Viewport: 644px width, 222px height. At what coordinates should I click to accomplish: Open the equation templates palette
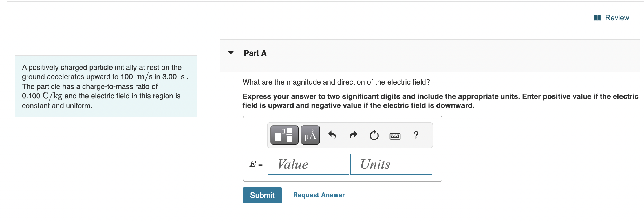coord(283,135)
